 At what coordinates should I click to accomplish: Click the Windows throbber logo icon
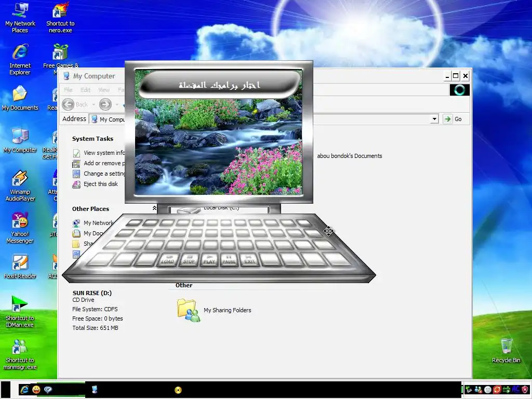[459, 90]
